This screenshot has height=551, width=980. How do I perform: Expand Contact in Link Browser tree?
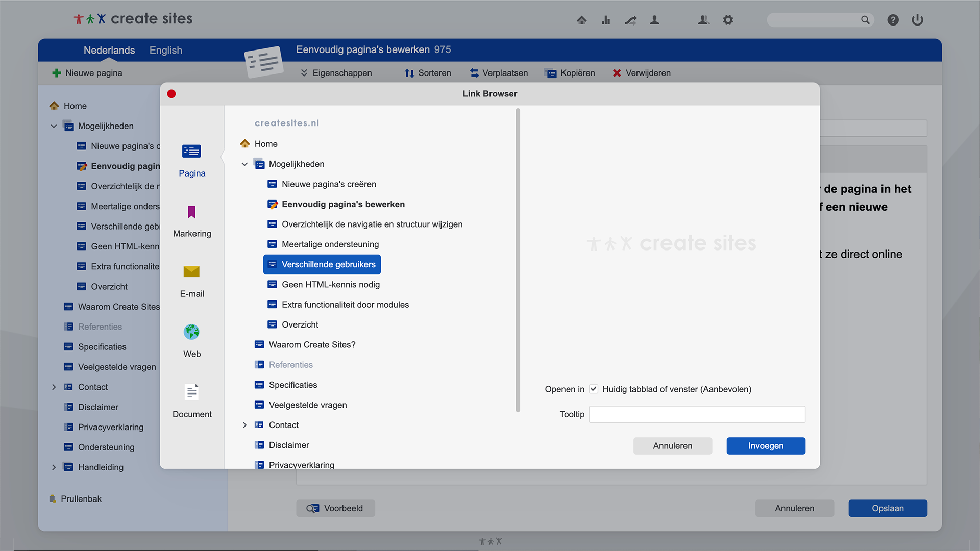click(244, 425)
